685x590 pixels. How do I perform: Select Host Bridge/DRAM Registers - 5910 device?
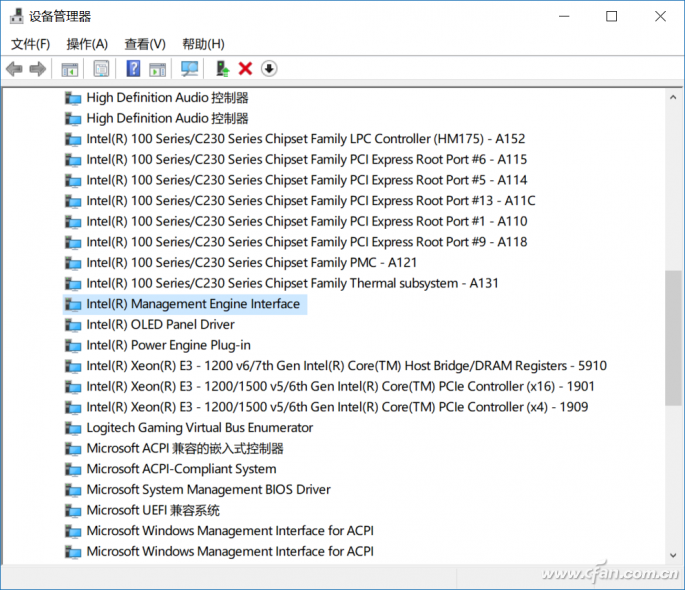coord(346,366)
